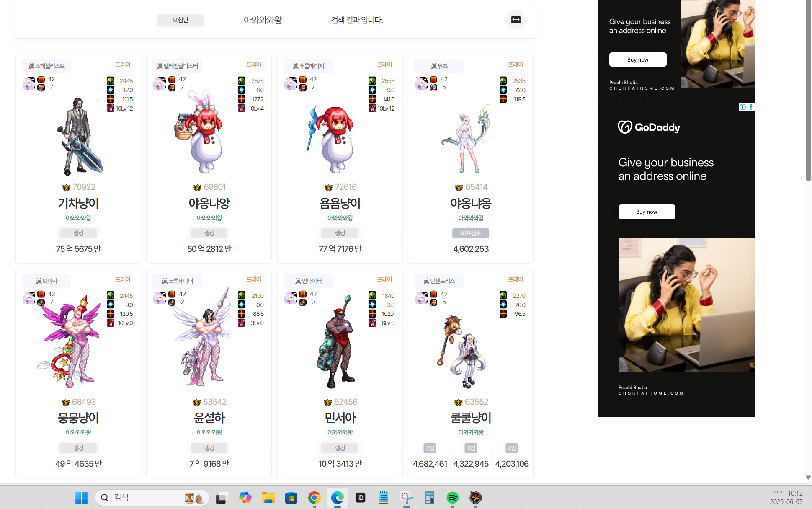The image size is (812, 509).
Task: Open character card 기차냥이
Action: 78,204
